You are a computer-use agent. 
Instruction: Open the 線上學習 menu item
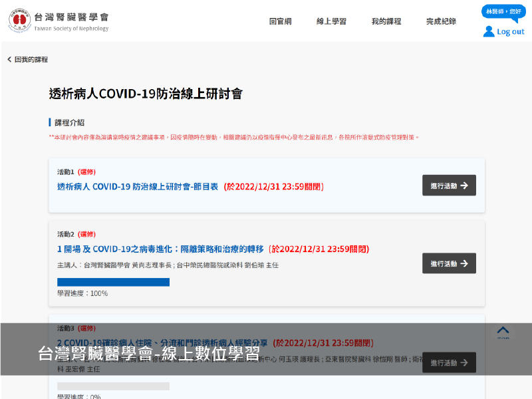[x=331, y=21]
